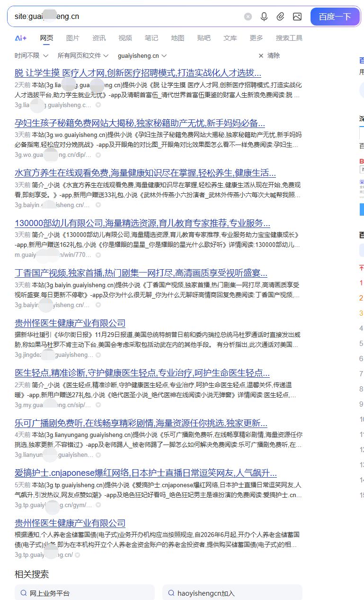Switch to the 笔记 tab
The width and height of the screenshot is (364, 600).
point(151,38)
